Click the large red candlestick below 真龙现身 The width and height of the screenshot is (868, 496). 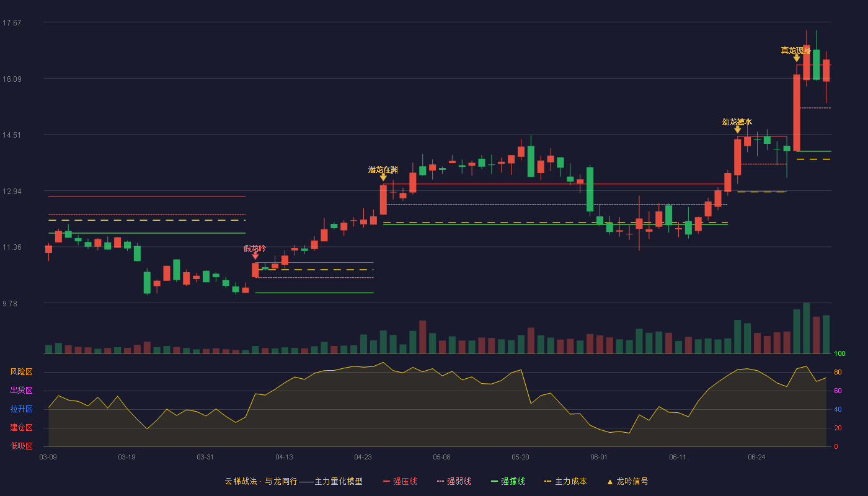797,113
